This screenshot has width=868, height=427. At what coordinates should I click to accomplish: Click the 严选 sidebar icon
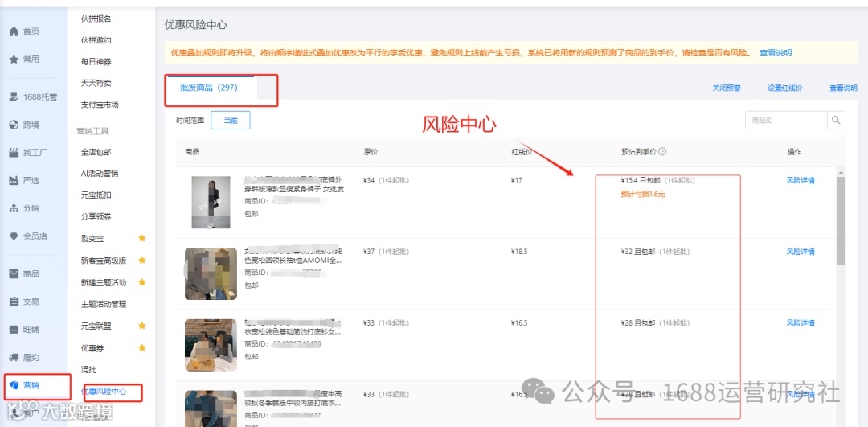click(x=14, y=181)
